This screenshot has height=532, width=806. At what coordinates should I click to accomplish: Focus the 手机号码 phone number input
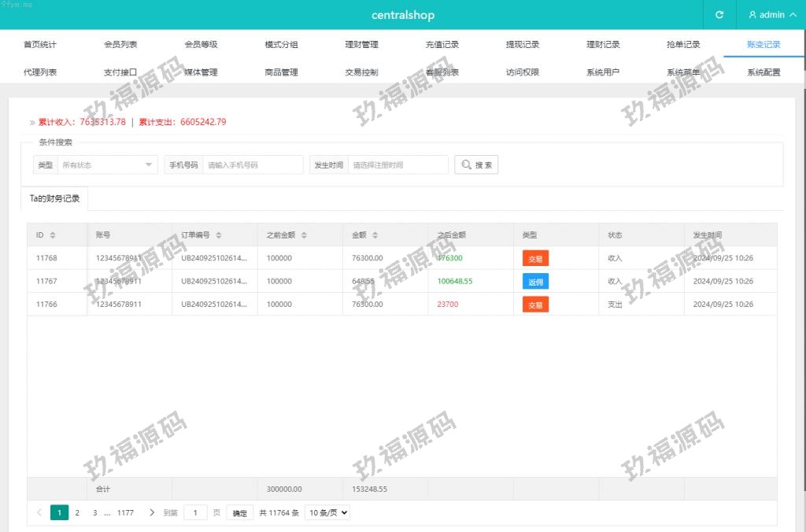(x=253, y=165)
